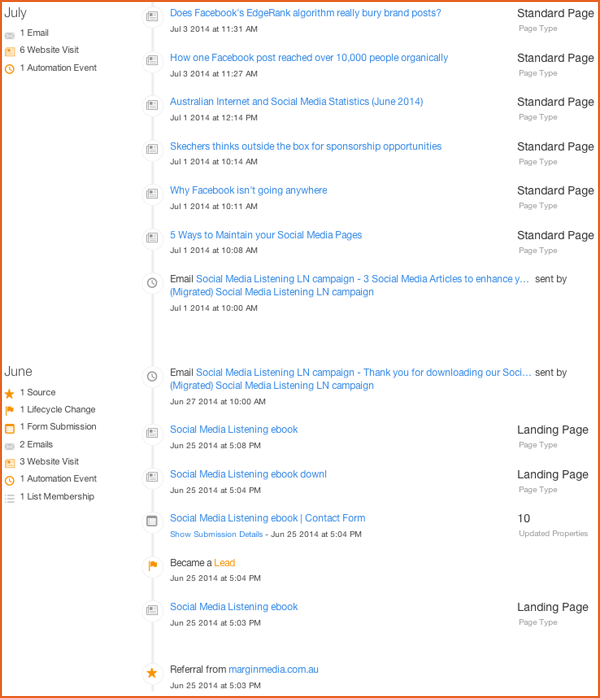Click clock icon beside June 27 email event
This screenshot has width=600, height=698.
[x=152, y=376]
